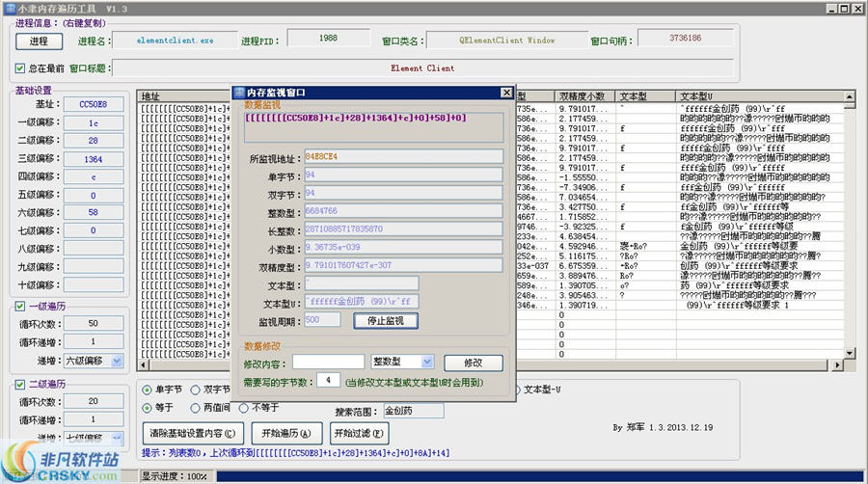
Task: Click the 所监视地址 field showing 84E8CE4
Action: click(403, 156)
